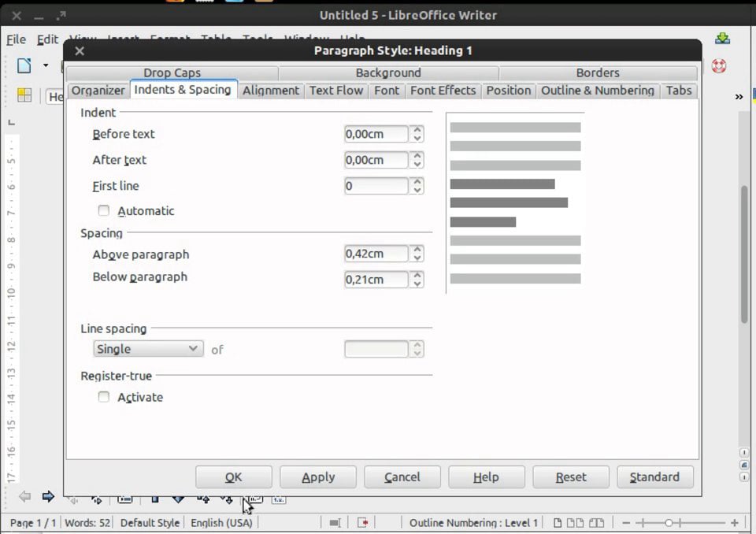The width and height of the screenshot is (756, 534).
Task: Open the File menu
Action: pyautogui.click(x=16, y=39)
